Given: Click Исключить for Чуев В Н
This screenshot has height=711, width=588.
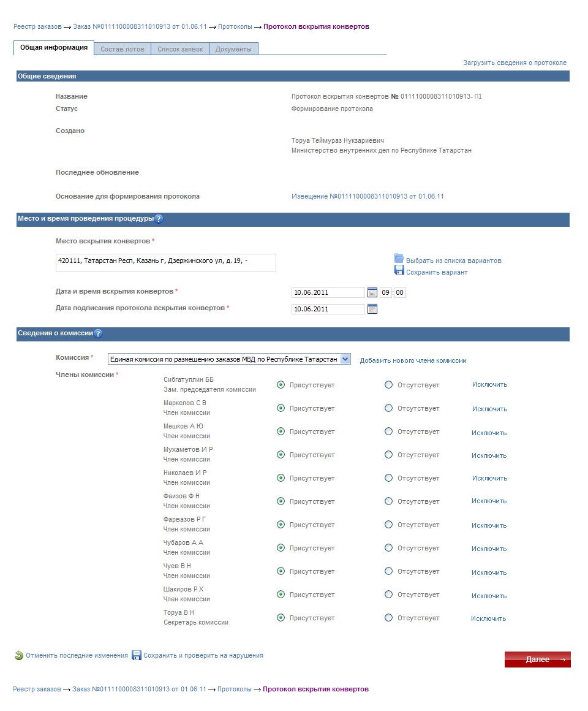Looking at the screenshot, I should point(489,572).
